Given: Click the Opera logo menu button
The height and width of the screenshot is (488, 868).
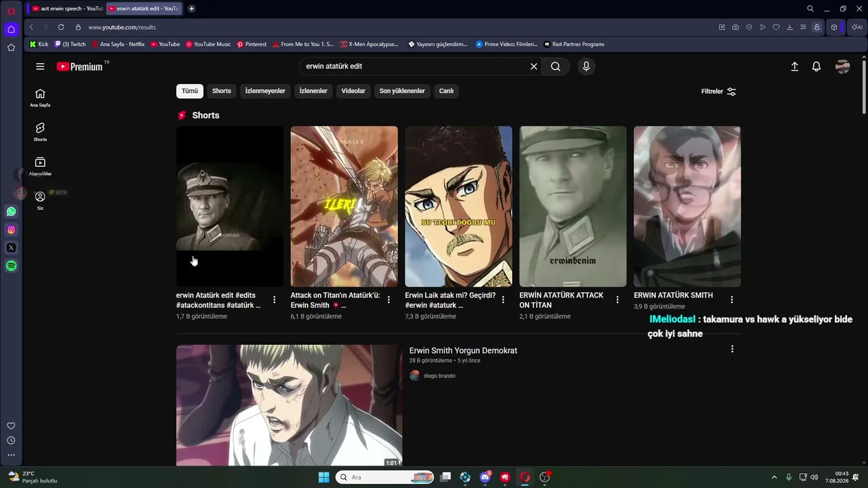Looking at the screenshot, I should [12, 10].
